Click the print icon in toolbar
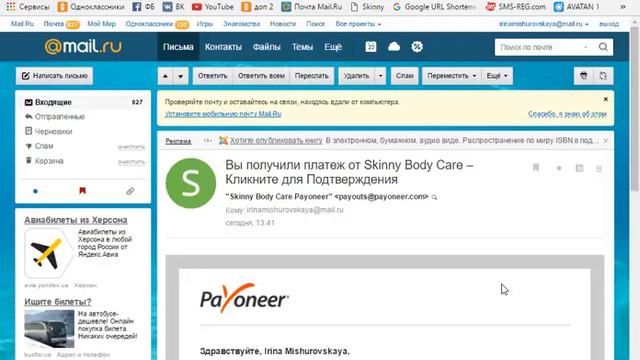This screenshot has width=640, height=360. (584, 76)
